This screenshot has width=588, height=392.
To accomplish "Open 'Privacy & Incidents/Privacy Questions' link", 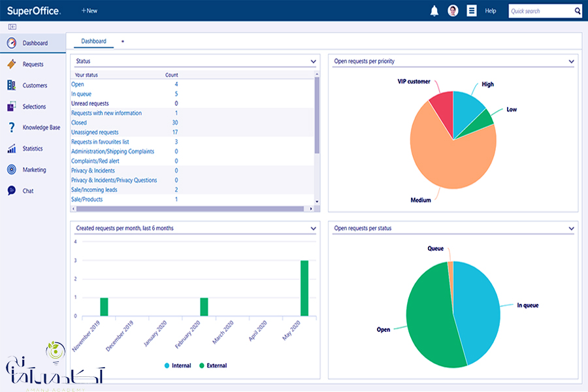I will [114, 180].
